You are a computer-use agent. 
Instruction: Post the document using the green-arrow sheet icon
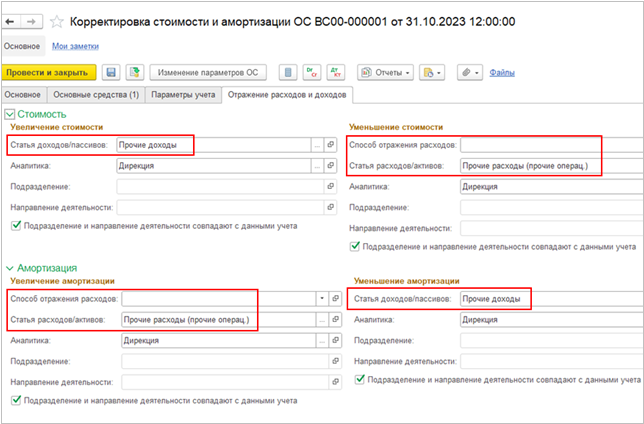pos(134,73)
